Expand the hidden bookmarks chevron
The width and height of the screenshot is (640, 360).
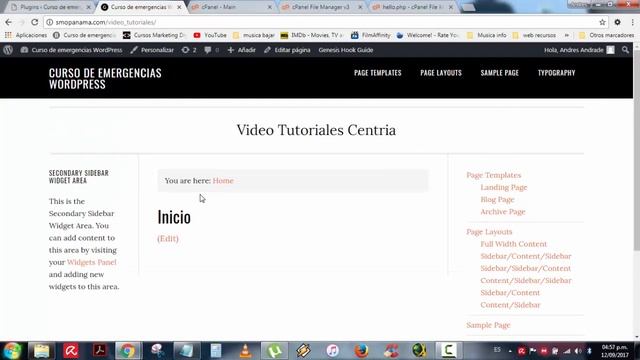(x=567, y=36)
